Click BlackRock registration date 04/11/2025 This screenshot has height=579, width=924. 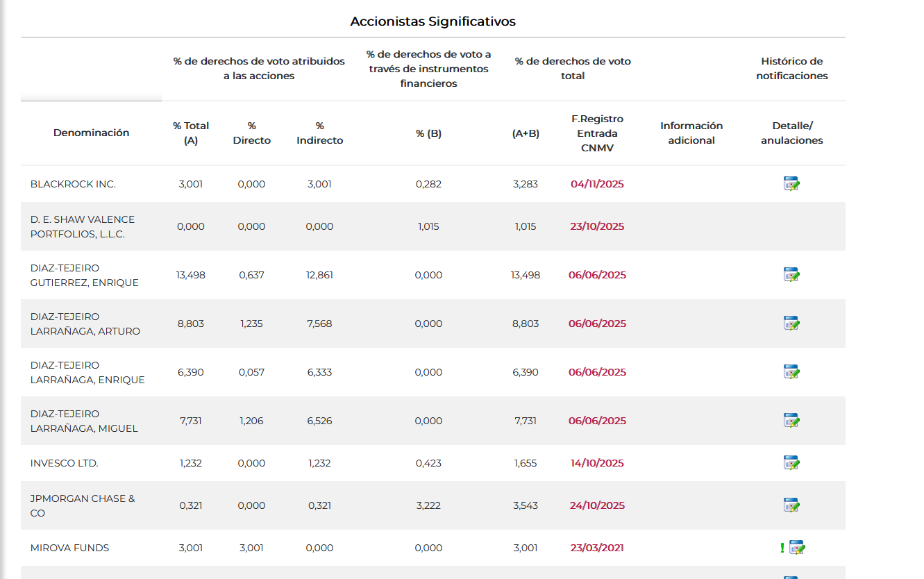tap(597, 184)
